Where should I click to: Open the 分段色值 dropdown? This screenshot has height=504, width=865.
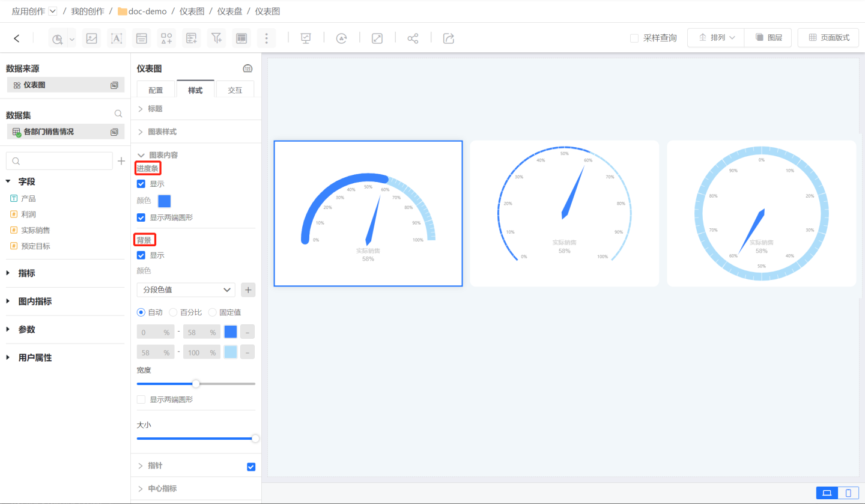(186, 290)
